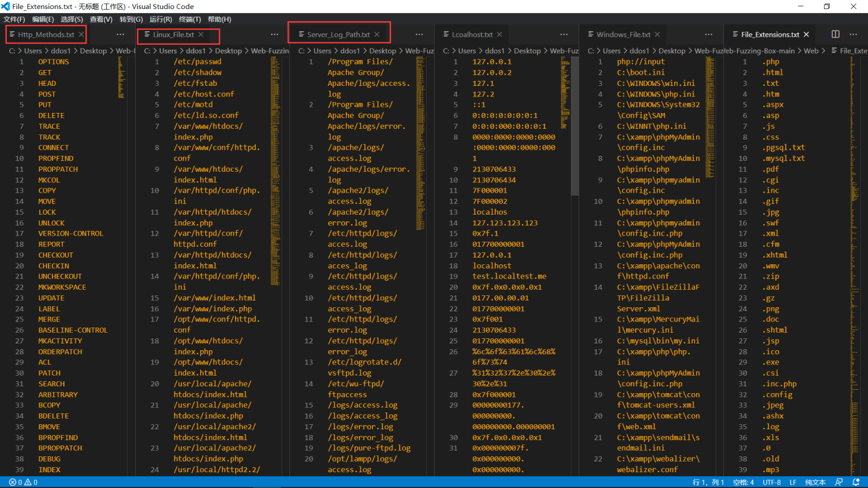
Task: Open more actions menu of Server_Log_Path editor group
Action: 419,34
